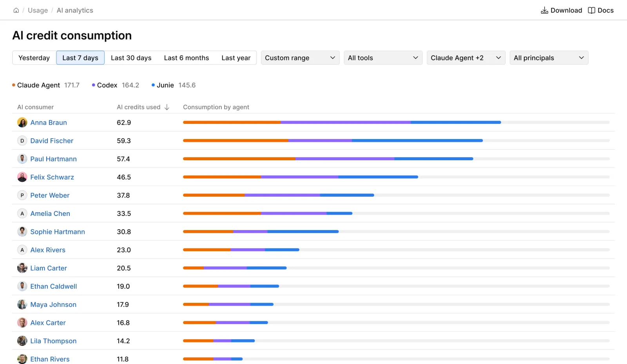Click the Consumption by agent column header

pos(216,107)
